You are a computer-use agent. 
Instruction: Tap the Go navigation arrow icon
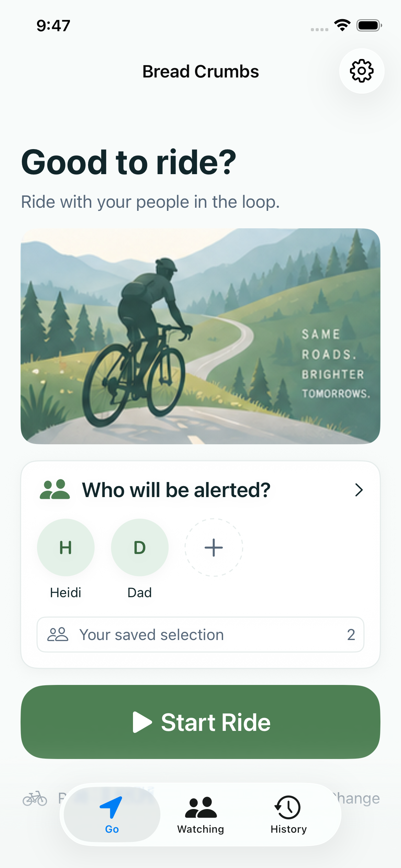tap(111, 807)
